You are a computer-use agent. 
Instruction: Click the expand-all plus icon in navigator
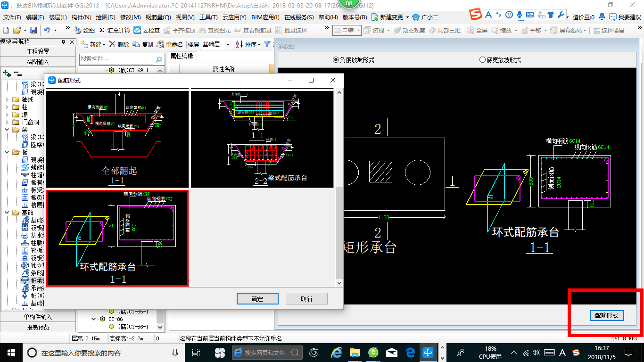click(x=7, y=74)
